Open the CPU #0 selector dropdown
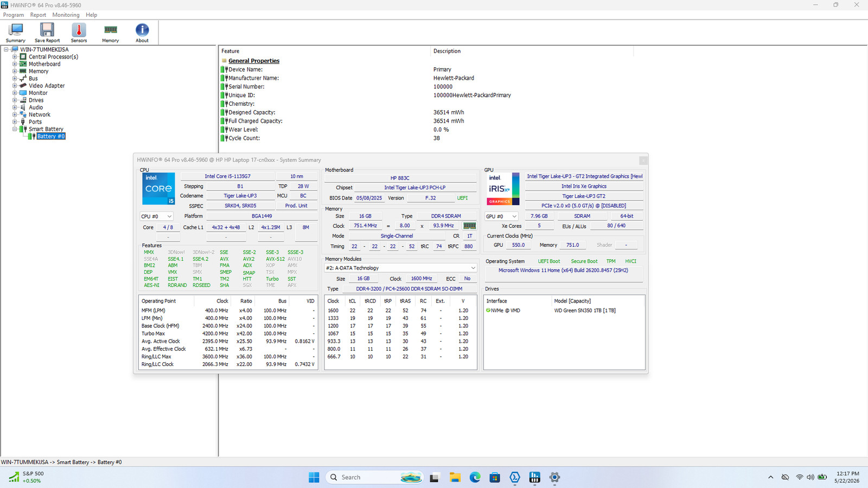The width and height of the screenshot is (868, 488). [156, 216]
